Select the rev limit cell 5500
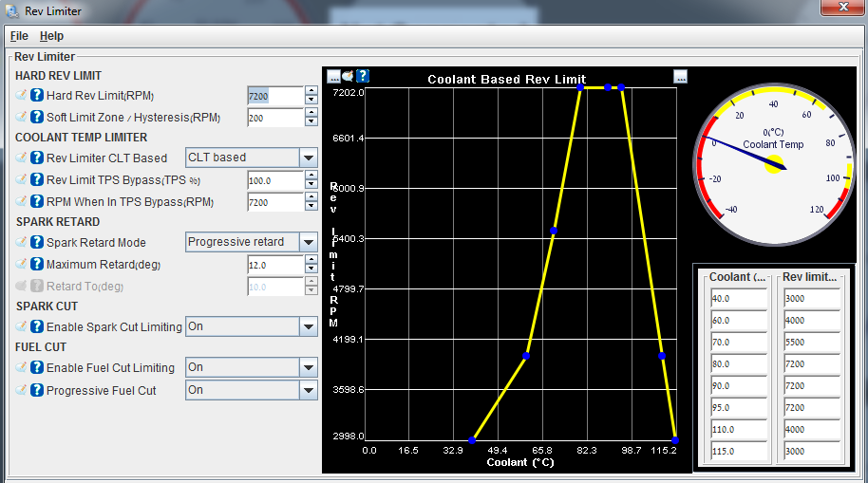 tap(812, 342)
